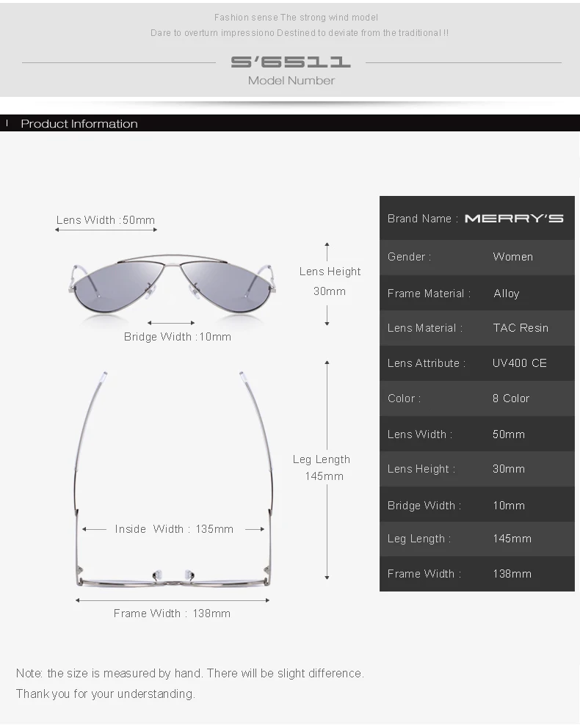The image size is (580, 728).
Task: Click the 'Thank you for your understanding.' line
Action: pyautogui.click(x=106, y=694)
